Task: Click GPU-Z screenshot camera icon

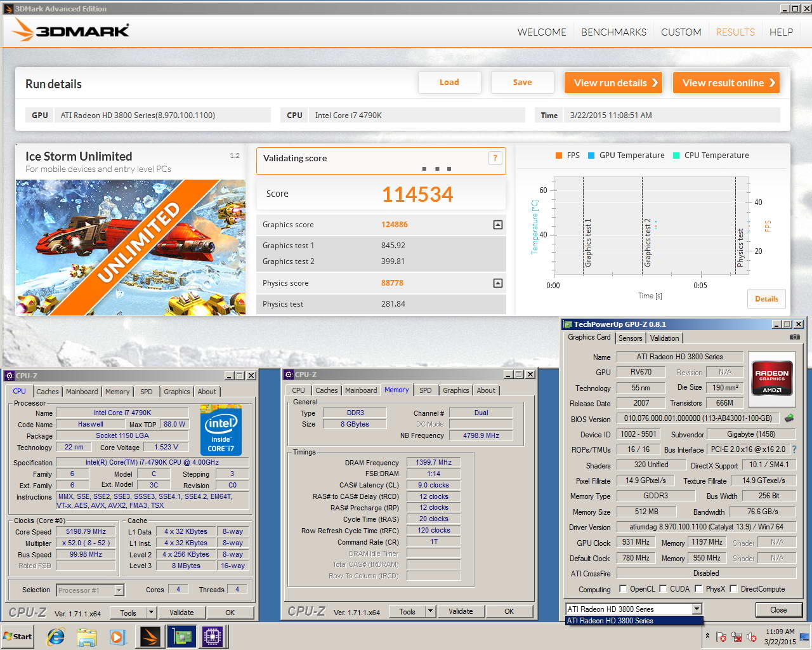Action: (794, 337)
